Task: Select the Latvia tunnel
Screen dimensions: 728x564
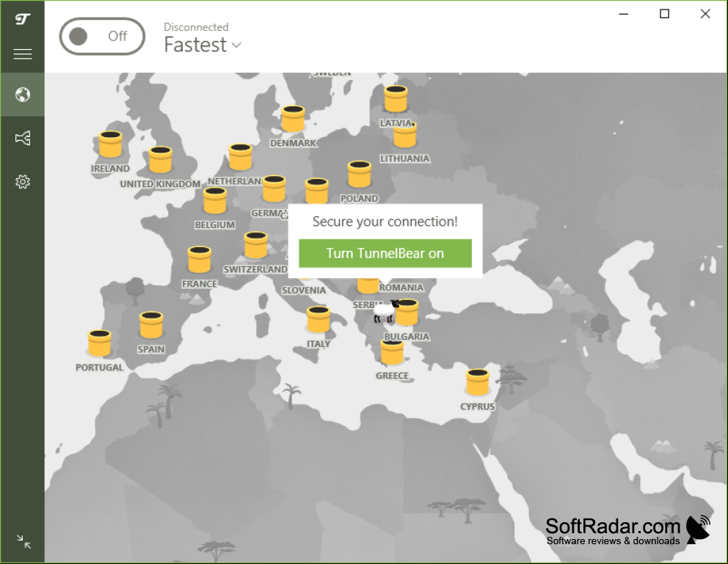Action: (396, 99)
